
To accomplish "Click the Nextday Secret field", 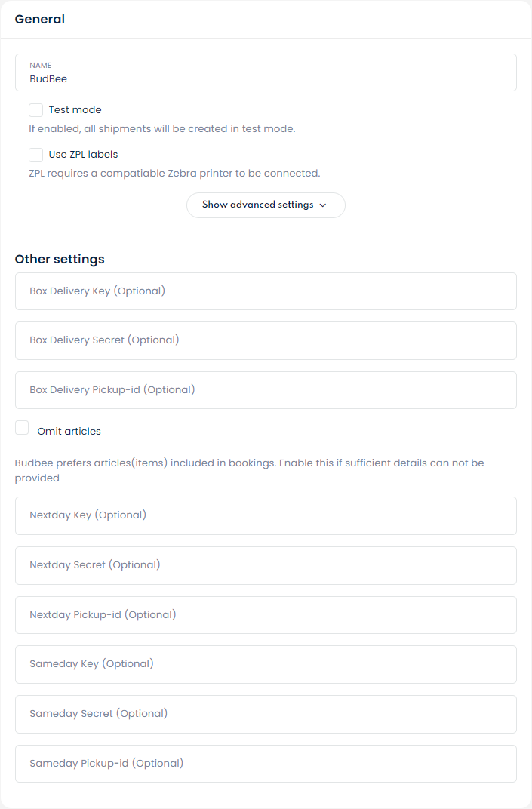I will point(266,565).
